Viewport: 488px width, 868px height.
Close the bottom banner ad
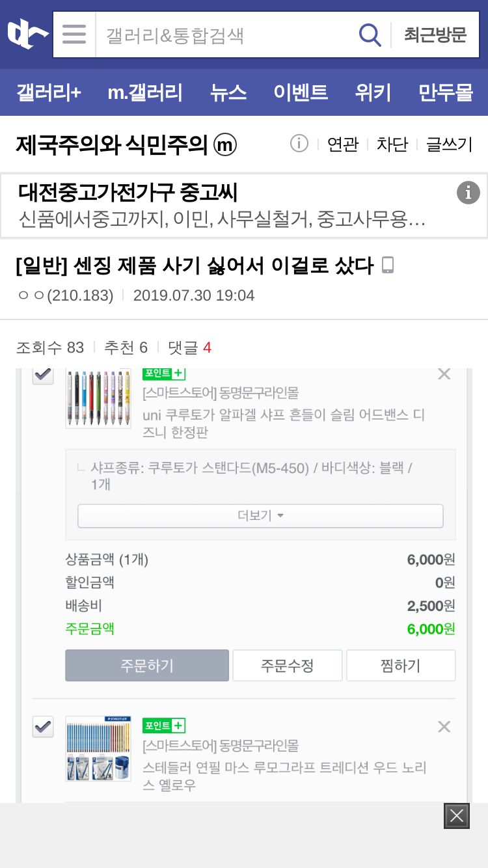(x=457, y=816)
